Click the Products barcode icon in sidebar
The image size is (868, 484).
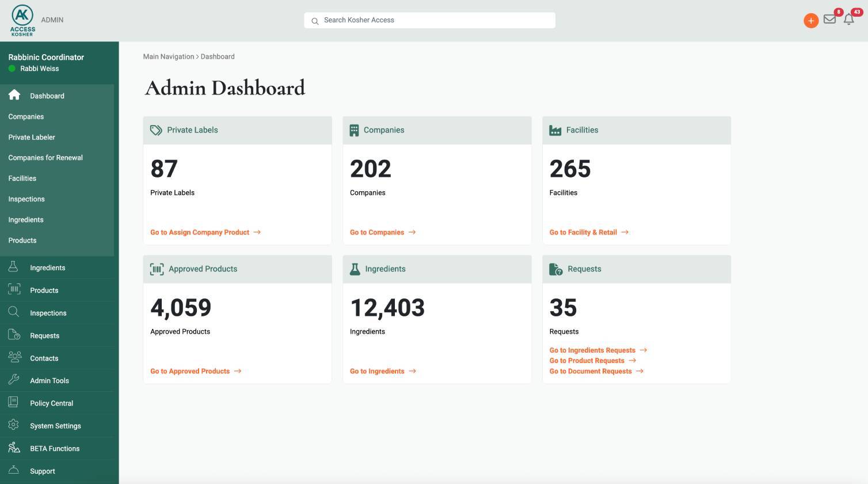click(13, 289)
